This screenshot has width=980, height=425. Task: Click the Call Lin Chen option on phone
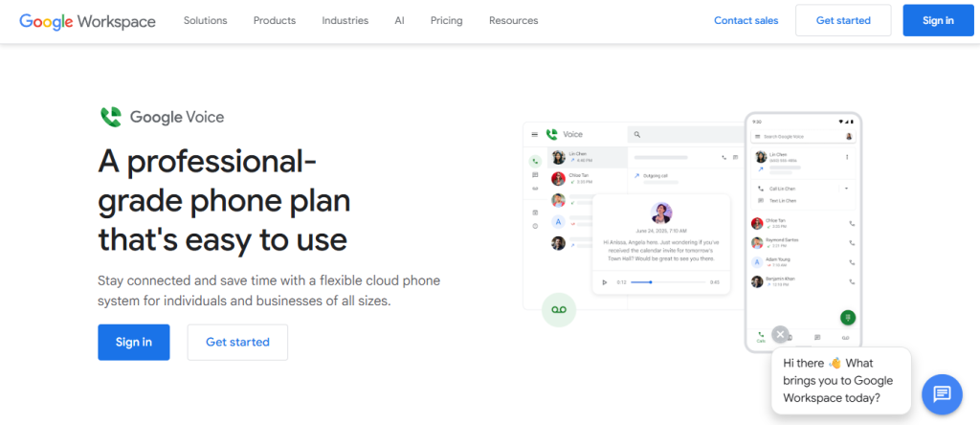point(783,189)
